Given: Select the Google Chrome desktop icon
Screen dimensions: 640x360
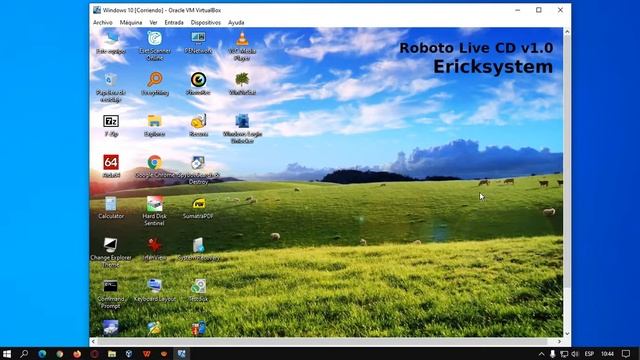Looking at the screenshot, I should [x=155, y=167].
